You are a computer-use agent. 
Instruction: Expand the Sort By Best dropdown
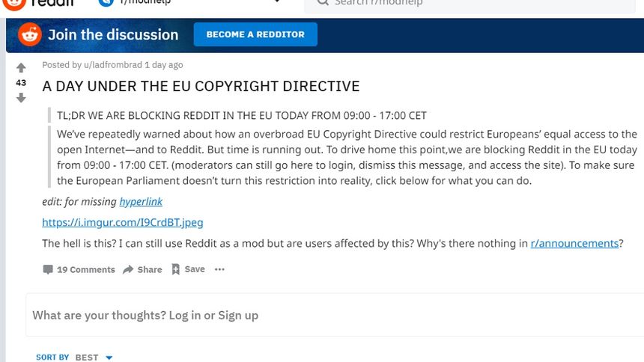tap(109, 358)
